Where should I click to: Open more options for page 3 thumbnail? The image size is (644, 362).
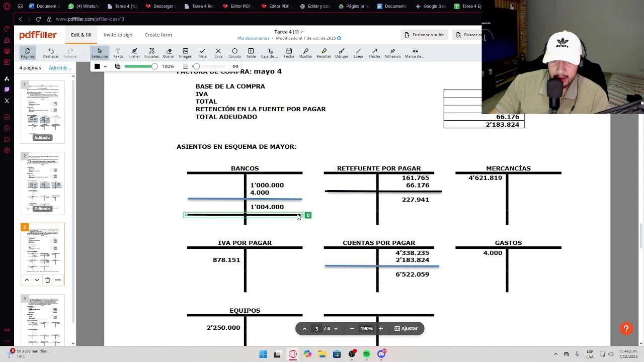coord(58,280)
